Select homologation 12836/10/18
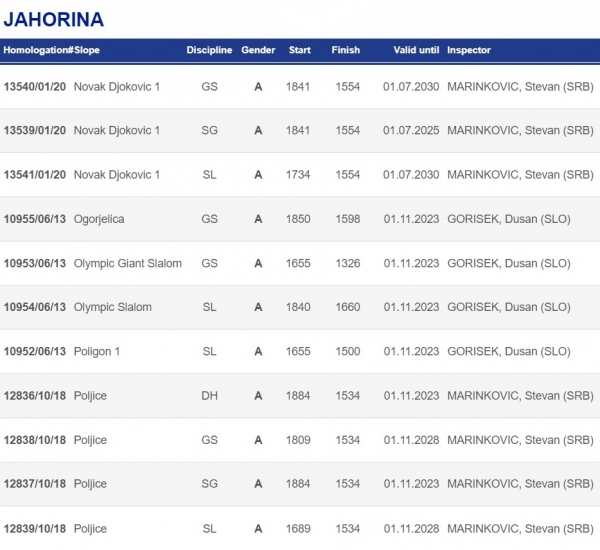600x550 pixels. pos(35,396)
